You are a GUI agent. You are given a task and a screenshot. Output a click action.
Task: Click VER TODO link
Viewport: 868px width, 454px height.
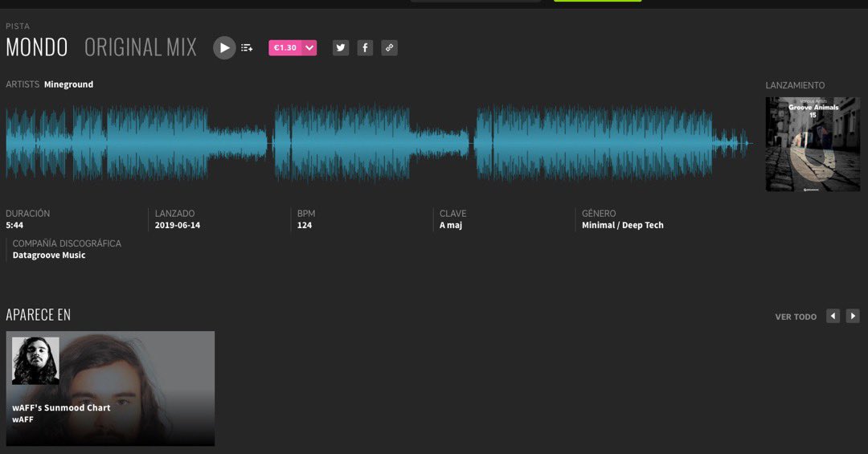point(796,317)
